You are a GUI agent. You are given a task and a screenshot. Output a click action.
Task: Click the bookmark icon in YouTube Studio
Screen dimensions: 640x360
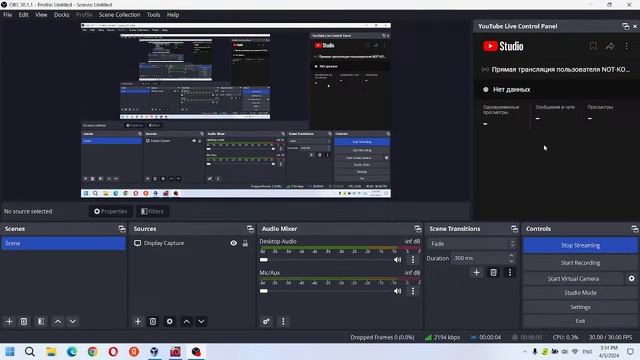point(593,46)
